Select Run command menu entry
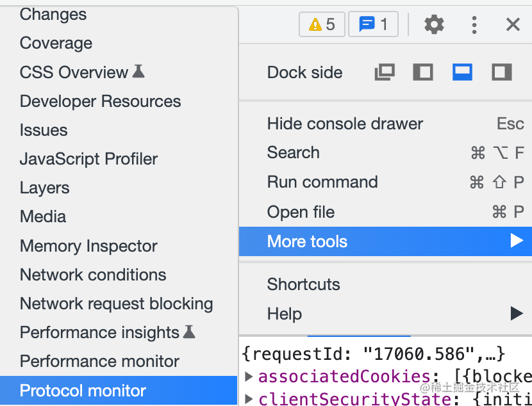532x406 pixels. pos(322,182)
